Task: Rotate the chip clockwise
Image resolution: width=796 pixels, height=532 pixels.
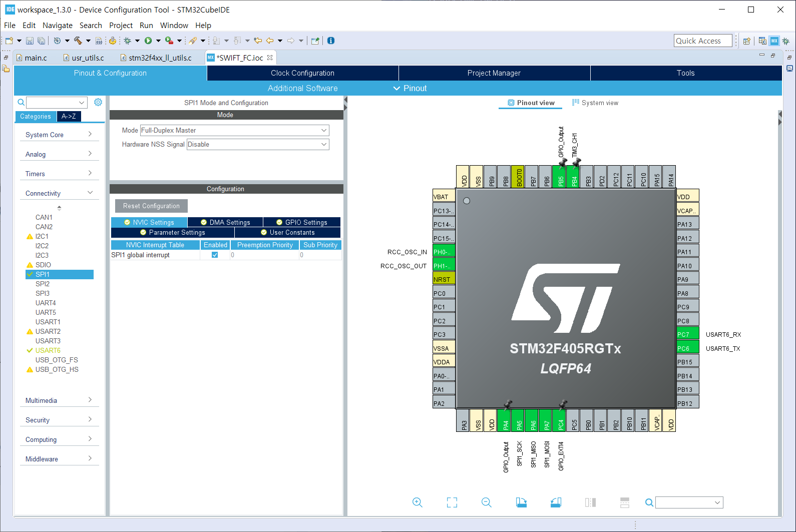Action: coord(521,502)
